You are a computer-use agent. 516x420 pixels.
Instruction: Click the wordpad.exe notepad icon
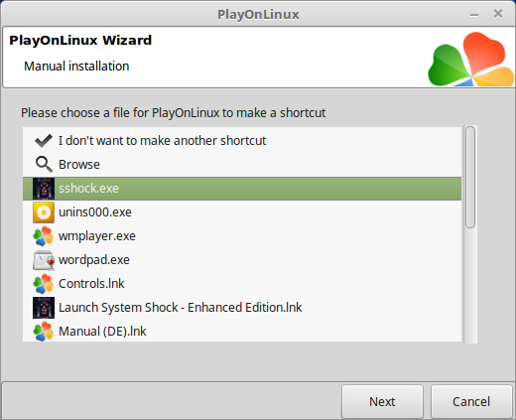click(x=44, y=260)
